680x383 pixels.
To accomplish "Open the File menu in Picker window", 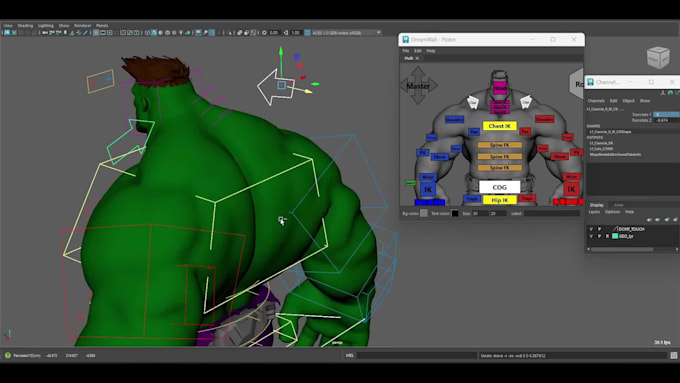I will click(x=405, y=51).
